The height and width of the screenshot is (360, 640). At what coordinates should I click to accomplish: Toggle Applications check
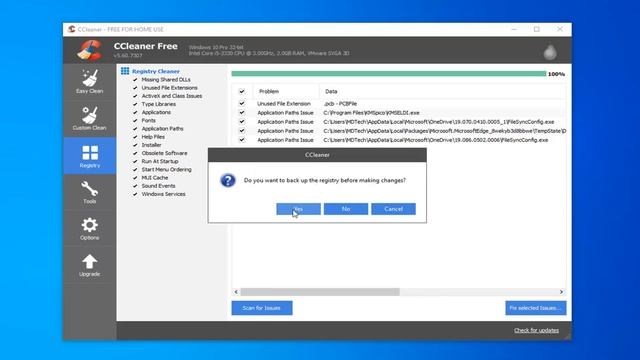[135, 112]
